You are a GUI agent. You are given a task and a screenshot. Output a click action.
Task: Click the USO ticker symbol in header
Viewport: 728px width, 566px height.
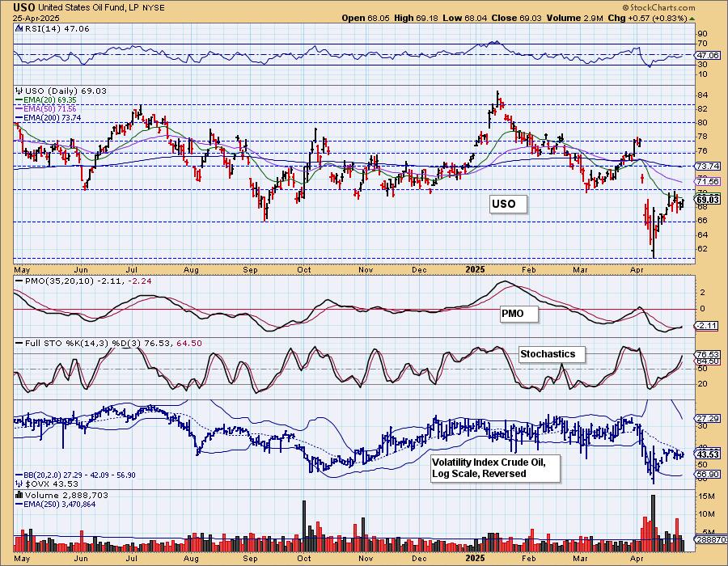[23, 7]
